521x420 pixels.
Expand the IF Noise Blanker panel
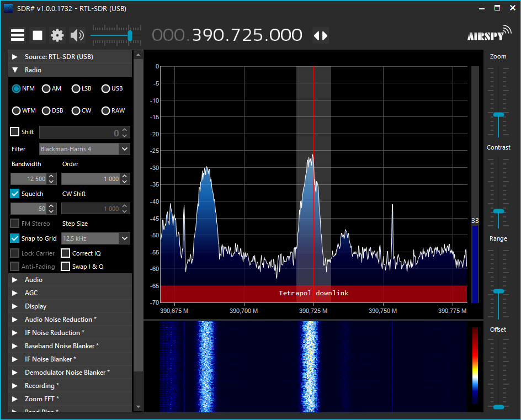click(70, 359)
